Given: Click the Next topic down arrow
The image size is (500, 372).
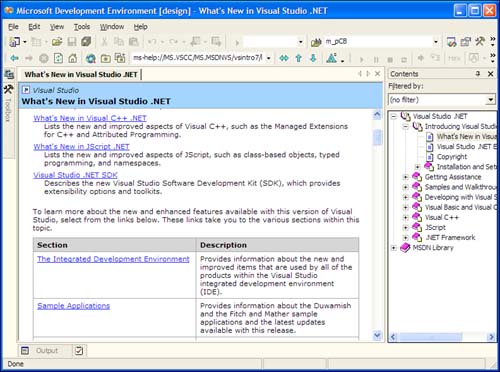Looking at the screenshot, I should tap(313, 58).
